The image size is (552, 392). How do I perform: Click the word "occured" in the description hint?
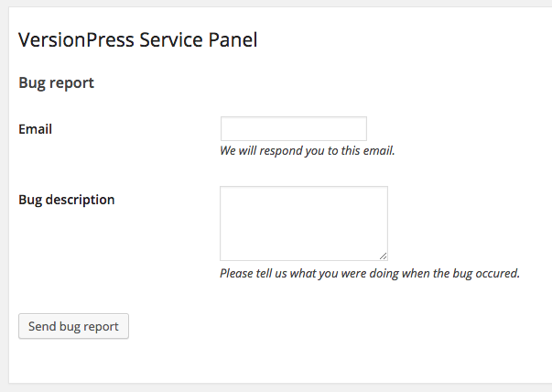coord(496,273)
